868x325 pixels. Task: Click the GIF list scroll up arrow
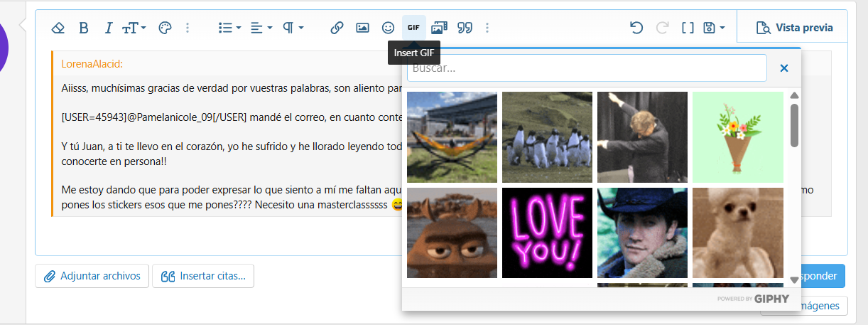pos(794,95)
